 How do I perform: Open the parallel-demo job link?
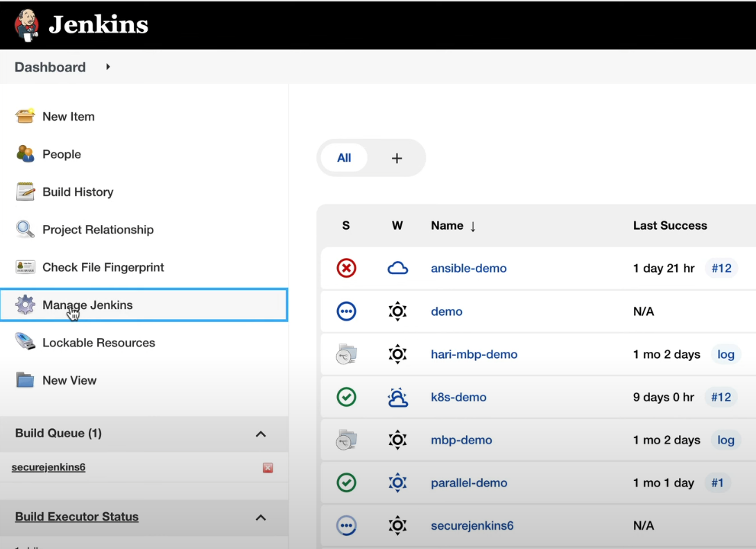469,483
